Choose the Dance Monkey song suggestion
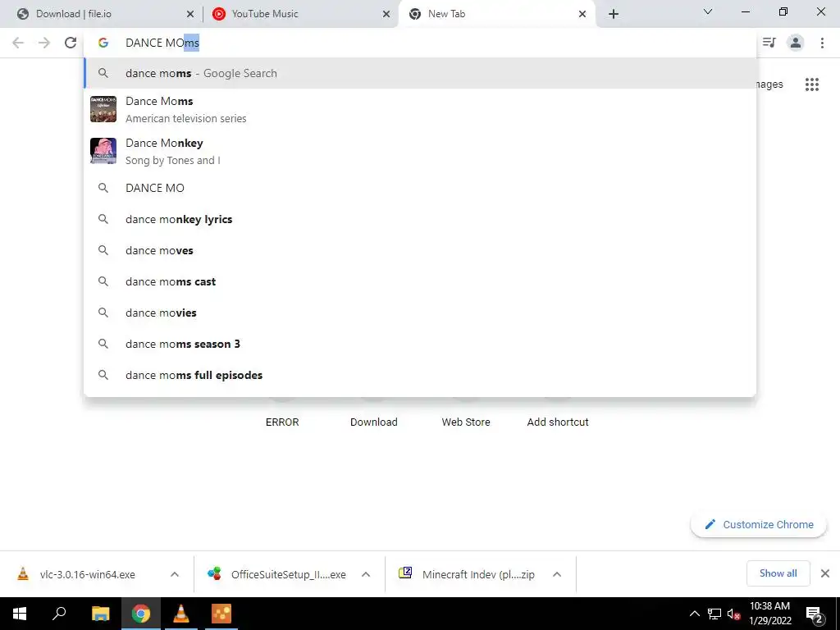Viewport: 840px width, 630px height. 420,151
